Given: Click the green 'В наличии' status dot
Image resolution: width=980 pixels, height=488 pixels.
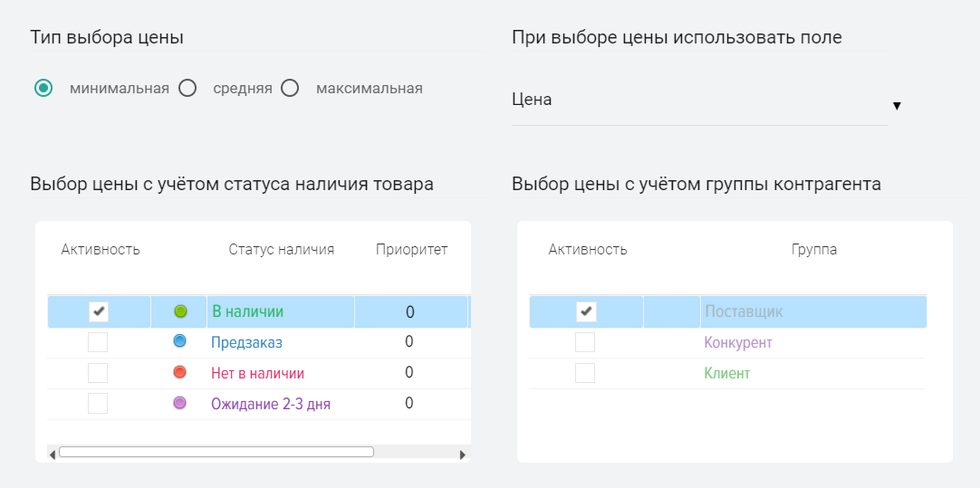Looking at the screenshot, I should 180,311.
